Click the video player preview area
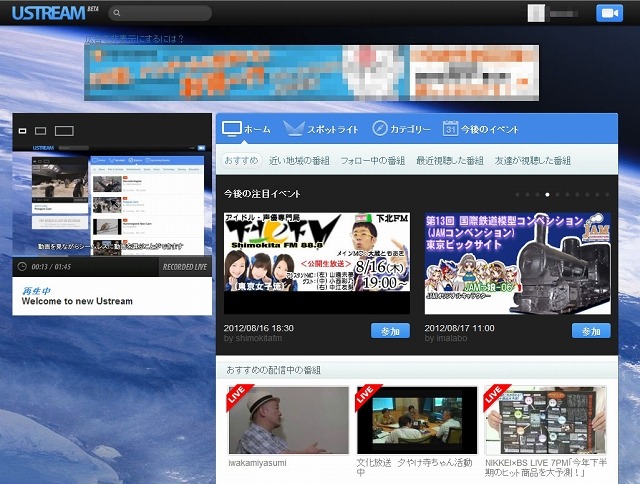 tap(112, 200)
